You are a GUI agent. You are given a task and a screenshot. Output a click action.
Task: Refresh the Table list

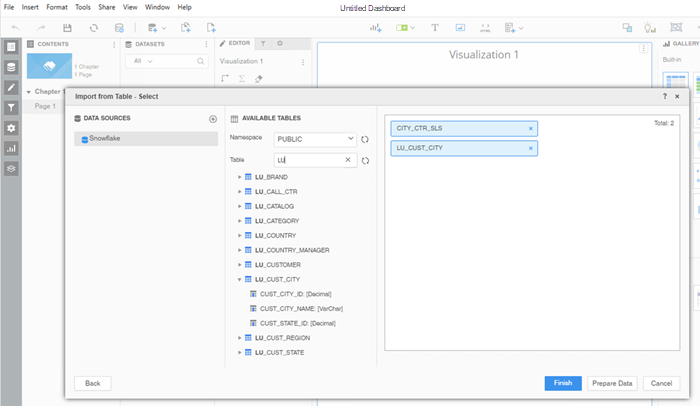tap(366, 160)
